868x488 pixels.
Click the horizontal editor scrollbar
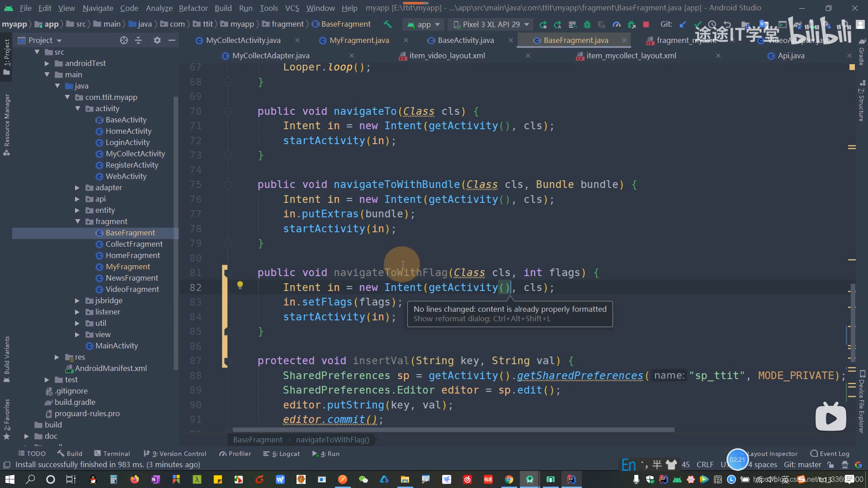coord(453,430)
